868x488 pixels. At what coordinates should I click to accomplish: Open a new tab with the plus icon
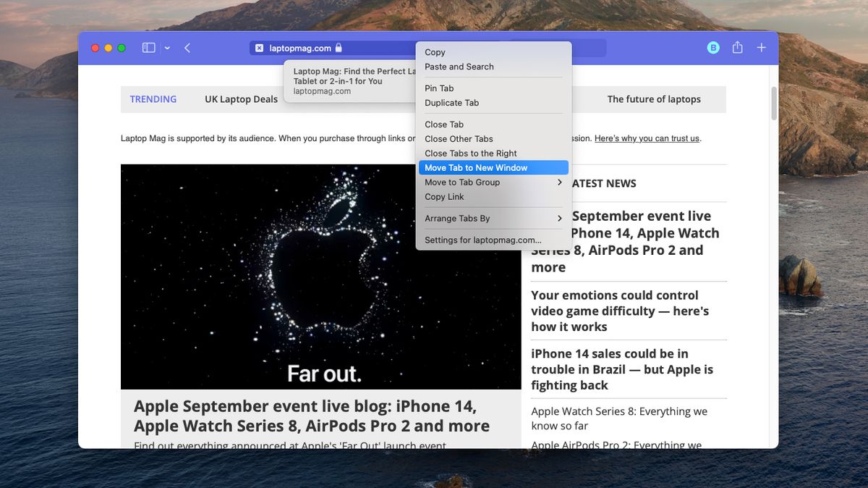pyautogui.click(x=761, y=47)
